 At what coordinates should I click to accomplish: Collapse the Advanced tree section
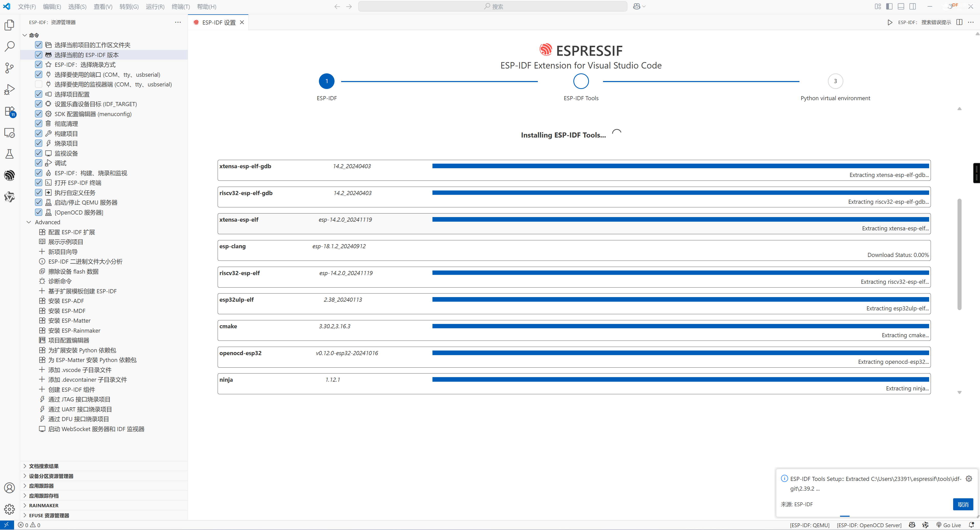(x=29, y=222)
